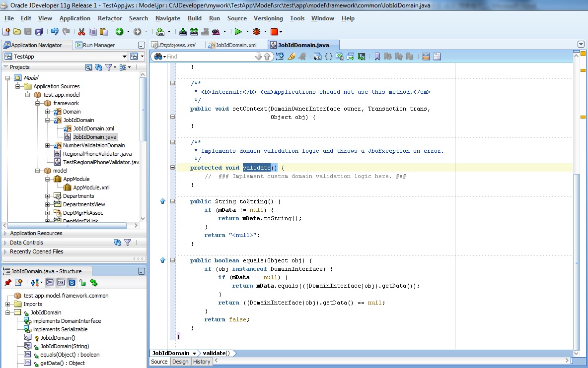Image resolution: width=588 pixels, height=368 pixels.
Task: Open the Run button dropdown arrow
Action: tap(247, 32)
